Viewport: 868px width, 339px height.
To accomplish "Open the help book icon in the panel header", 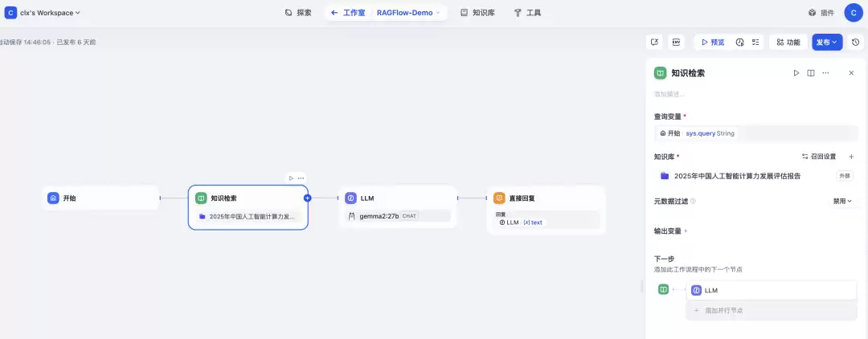I will click(810, 73).
